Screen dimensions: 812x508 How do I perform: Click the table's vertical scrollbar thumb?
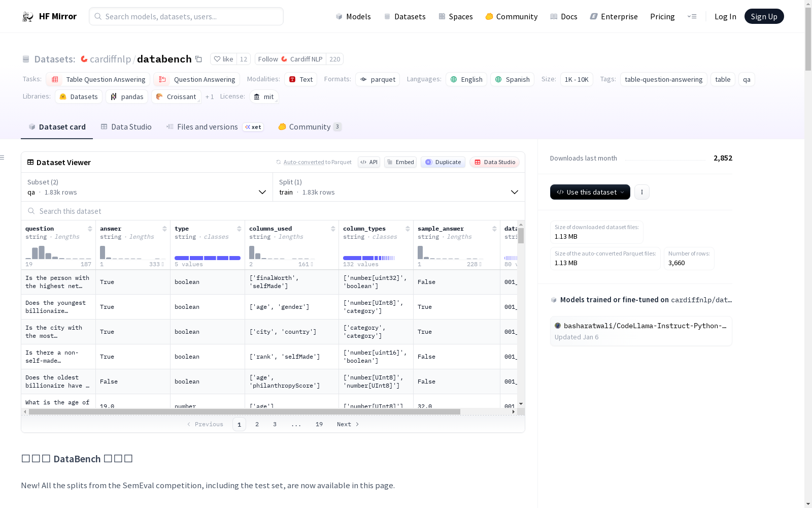tap(521, 236)
